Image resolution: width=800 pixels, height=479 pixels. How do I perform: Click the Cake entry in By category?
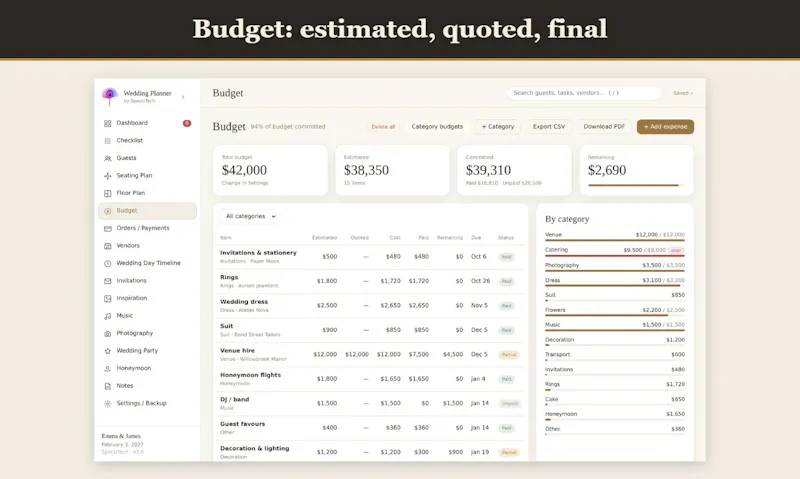click(615, 400)
